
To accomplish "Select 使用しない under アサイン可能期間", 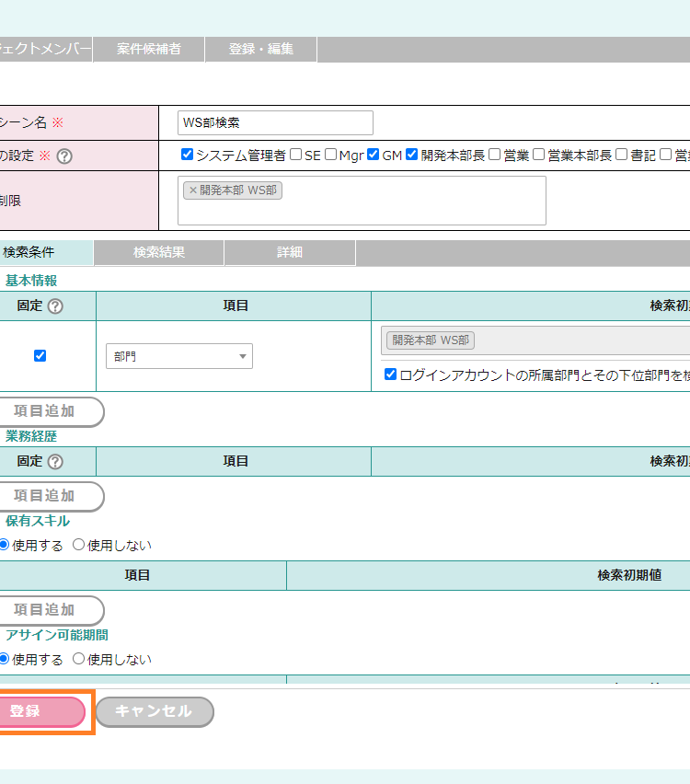I will [x=78, y=659].
